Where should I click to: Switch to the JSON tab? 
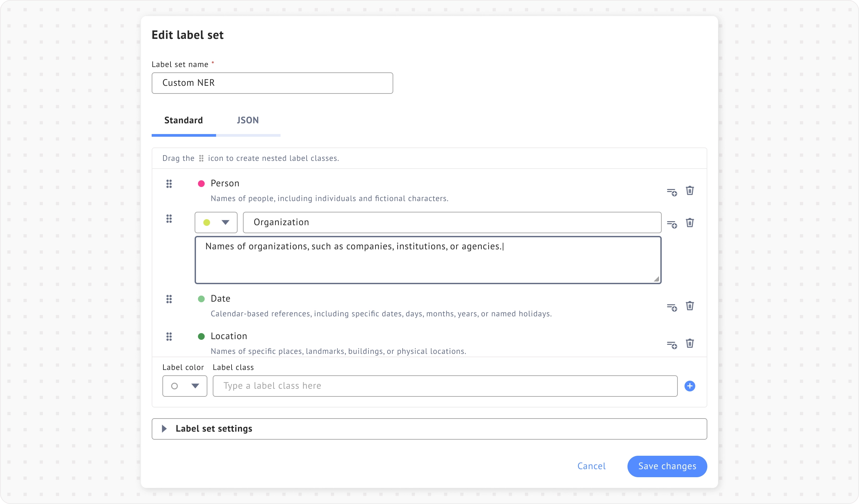coord(248,120)
